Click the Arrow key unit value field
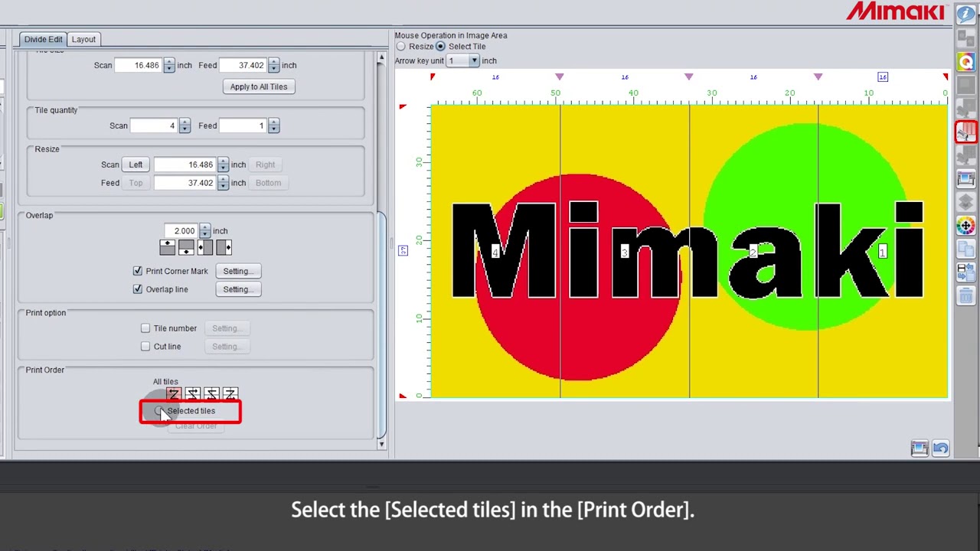 (458, 60)
